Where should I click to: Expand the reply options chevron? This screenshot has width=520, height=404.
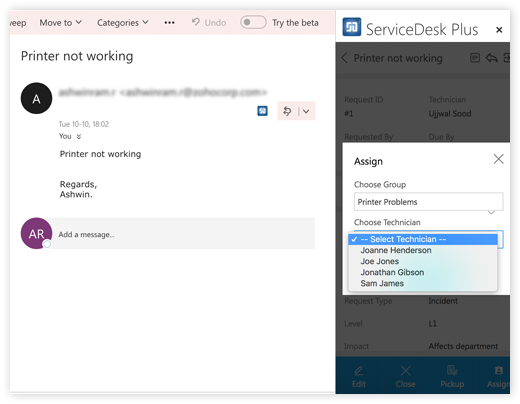[x=306, y=111]
